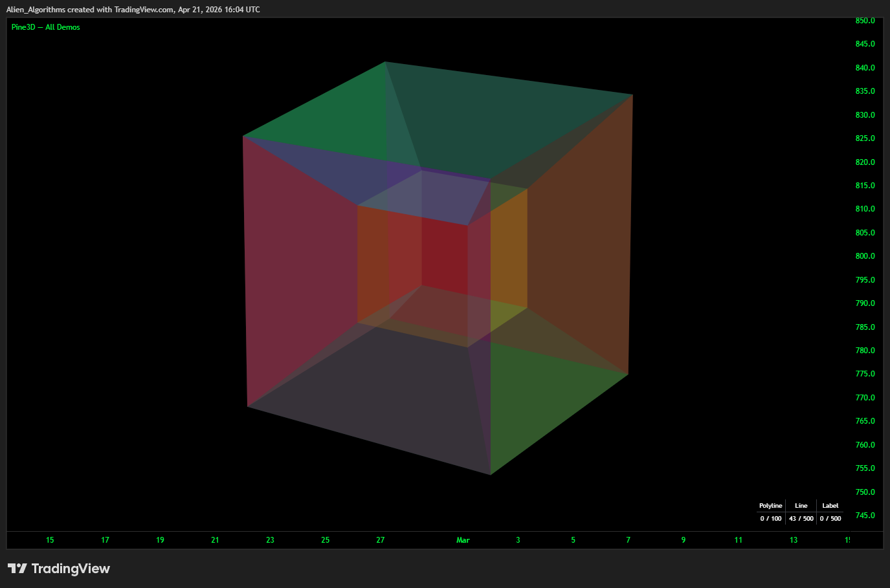Select the Pine3D — All Demos indicator label
Image resolution: width=890 pixels, height=588 pixels.
(x=46, y=27)
